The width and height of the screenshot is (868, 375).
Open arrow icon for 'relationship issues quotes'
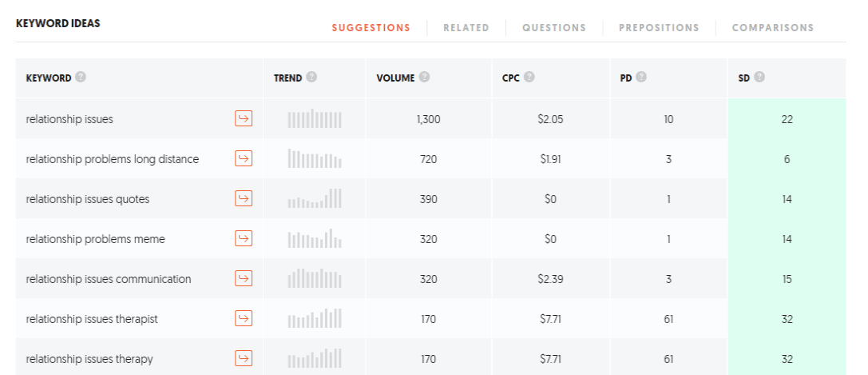(x=244, y=198)
